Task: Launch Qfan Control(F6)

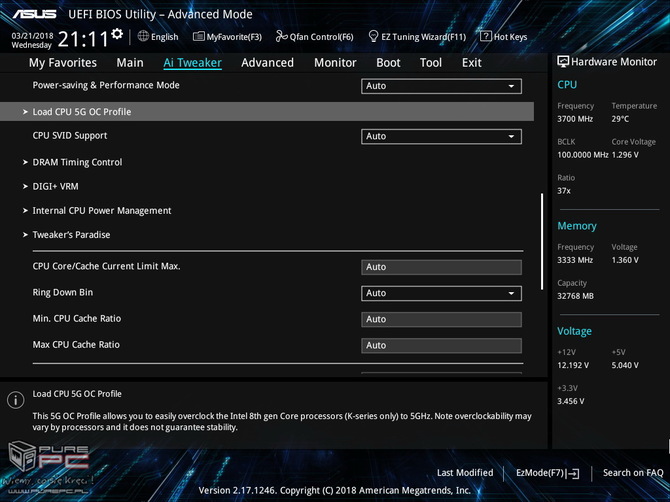Action: pos(315,37)
